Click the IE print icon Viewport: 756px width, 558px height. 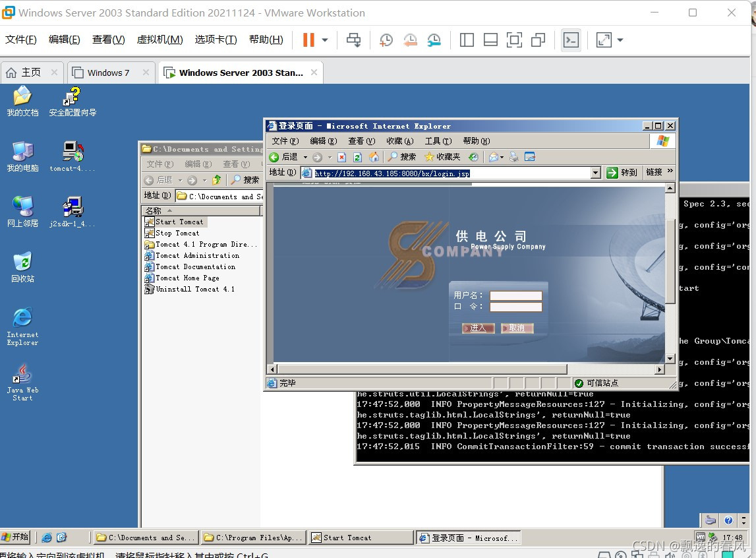click(514, 157)
